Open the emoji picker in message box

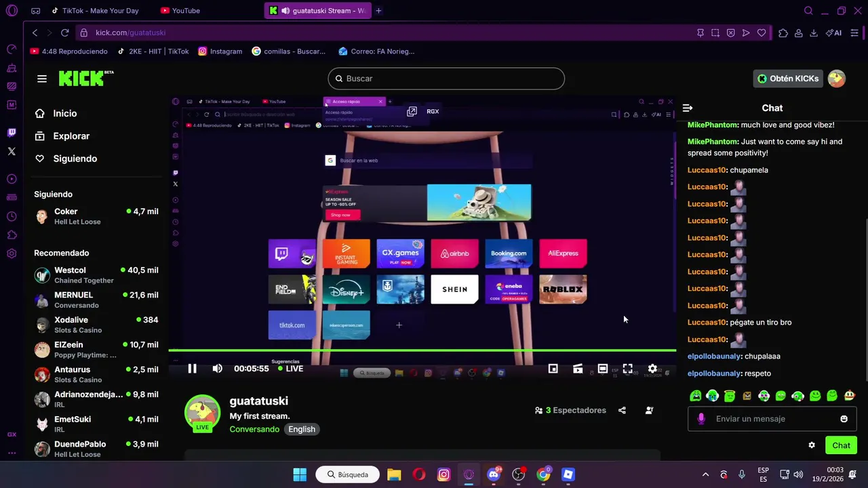[x=844, y=419]
